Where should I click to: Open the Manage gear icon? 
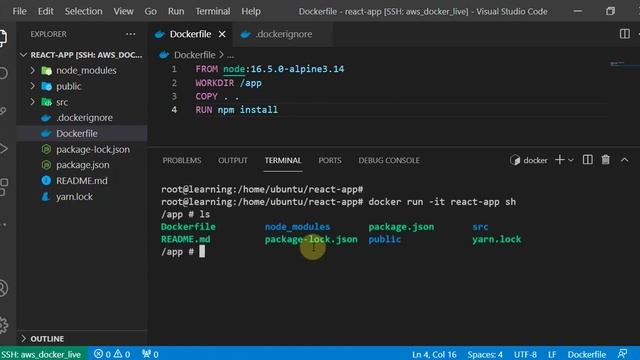[3, 325]
